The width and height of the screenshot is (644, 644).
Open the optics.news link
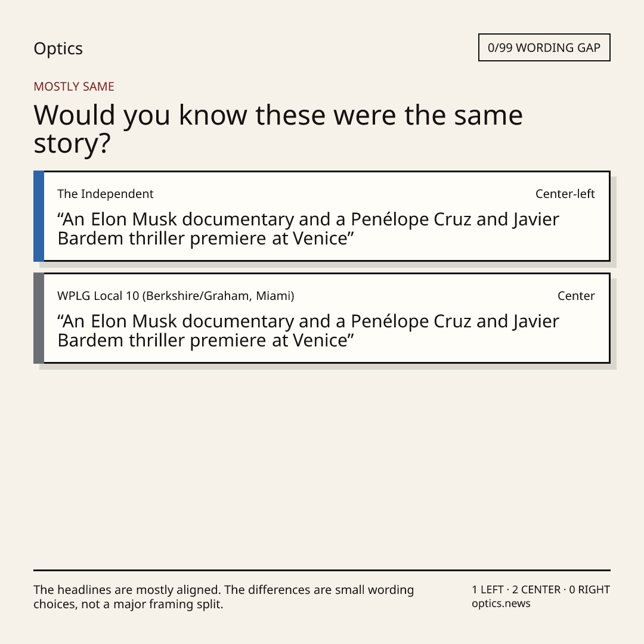click(501, 603)
